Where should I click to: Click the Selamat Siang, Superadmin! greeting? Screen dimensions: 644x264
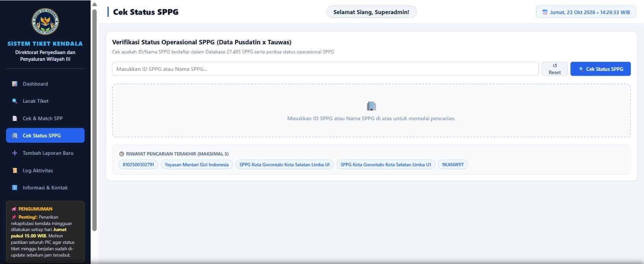pos(371,12)
